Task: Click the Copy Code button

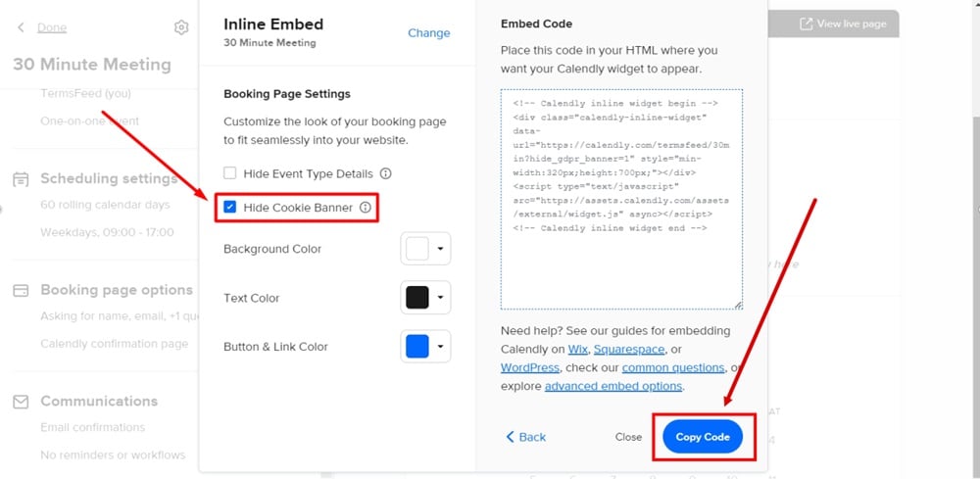Action: [x=703, y=437]
